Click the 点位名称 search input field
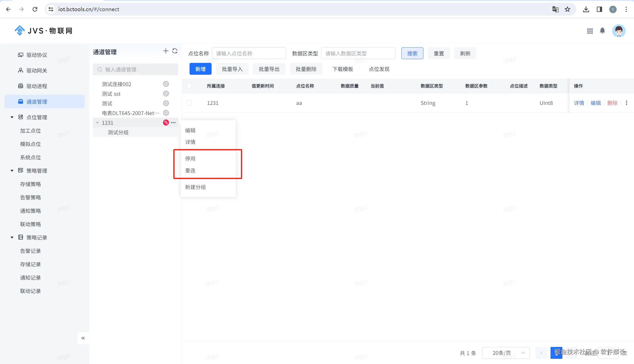This screenshot has width=634, height=364. tap(249, 53)
